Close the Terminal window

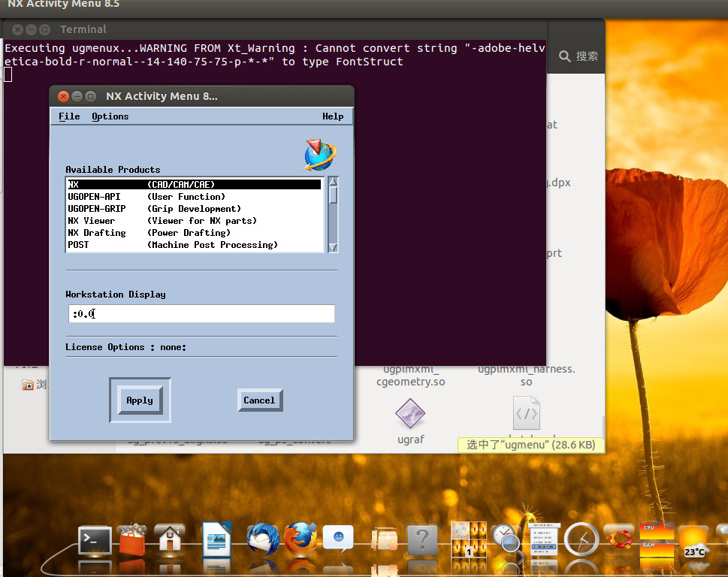tap(17, 30)
